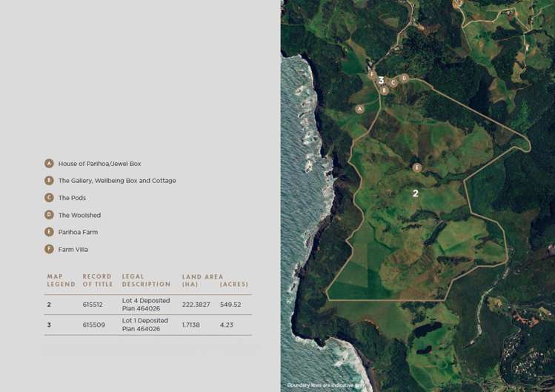Click the 'Parihoa Farm' legend text

[79, 232]
